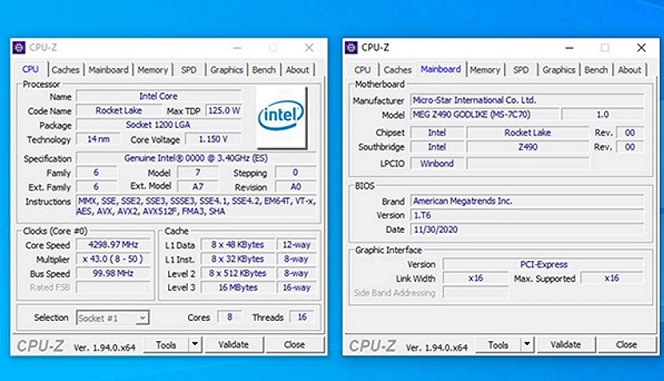This screenshot has height=381, width=664.
Task: Switch to CPU tab in right window
Action: 362,70
